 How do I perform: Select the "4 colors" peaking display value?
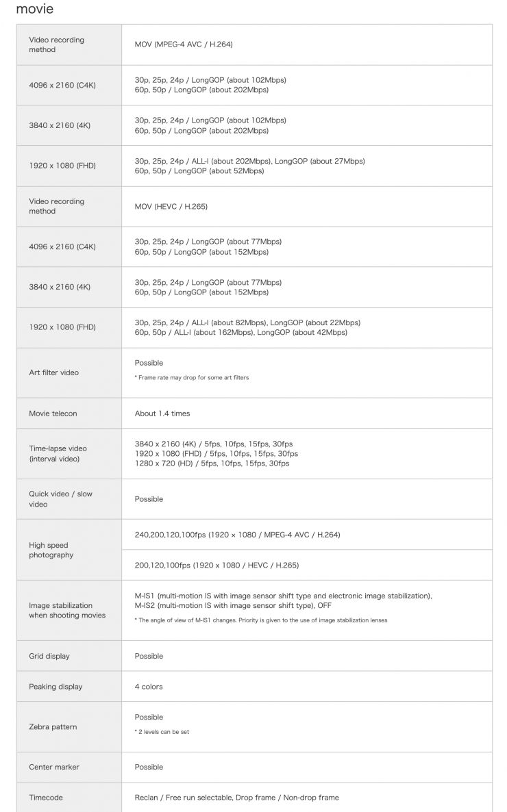pyautogui.click(x=149, y=687)
